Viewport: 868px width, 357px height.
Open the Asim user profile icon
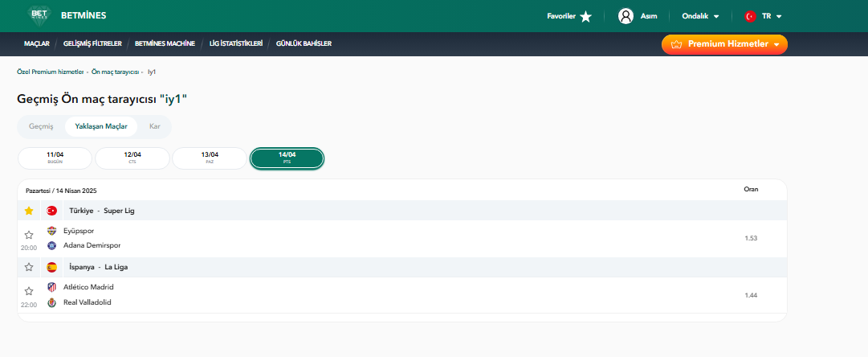pos(626,16)
